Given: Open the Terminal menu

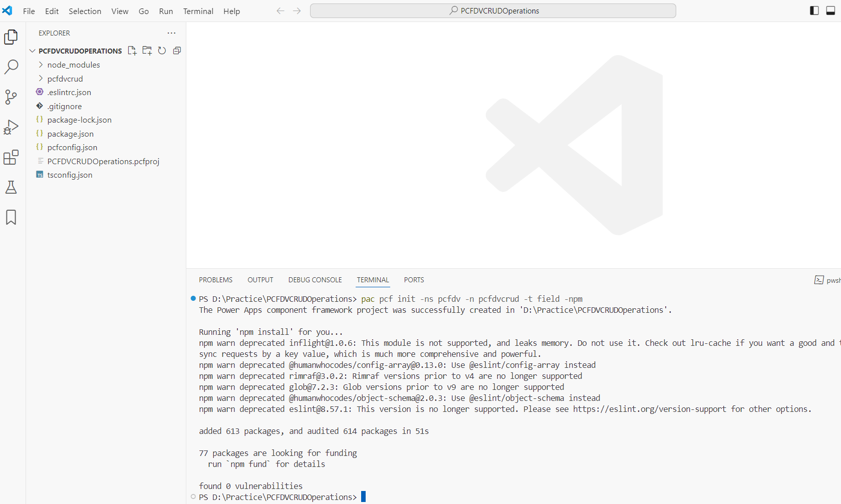Looking at the screenshot, I should 198,11.
